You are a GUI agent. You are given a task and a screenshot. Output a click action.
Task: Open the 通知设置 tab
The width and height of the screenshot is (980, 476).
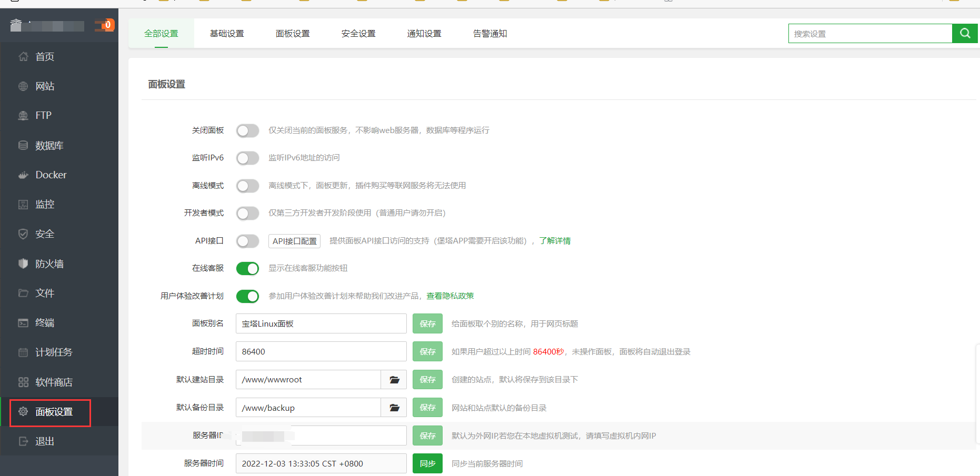(424, 33)
